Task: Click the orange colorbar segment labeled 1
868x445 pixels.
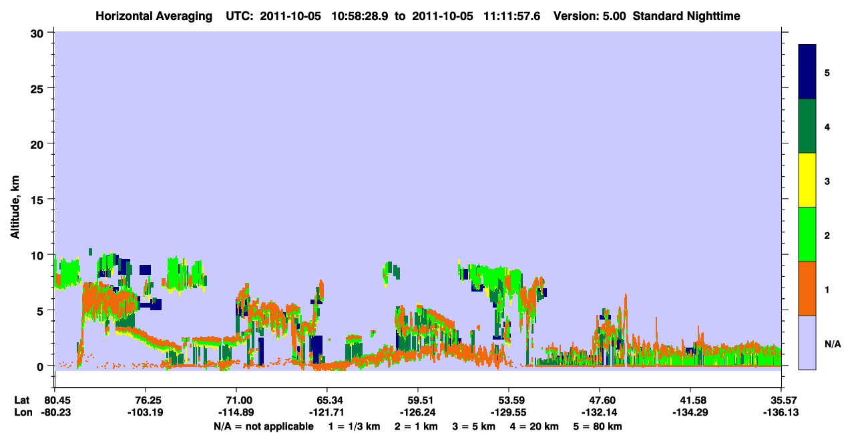Action: [x=808, y=288]
